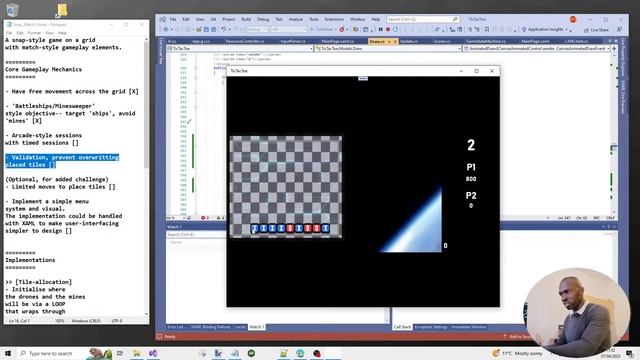This screenshot has width=640, height=360.
Task: Select the Watch 1 tab
Action: tap(257, 327)
